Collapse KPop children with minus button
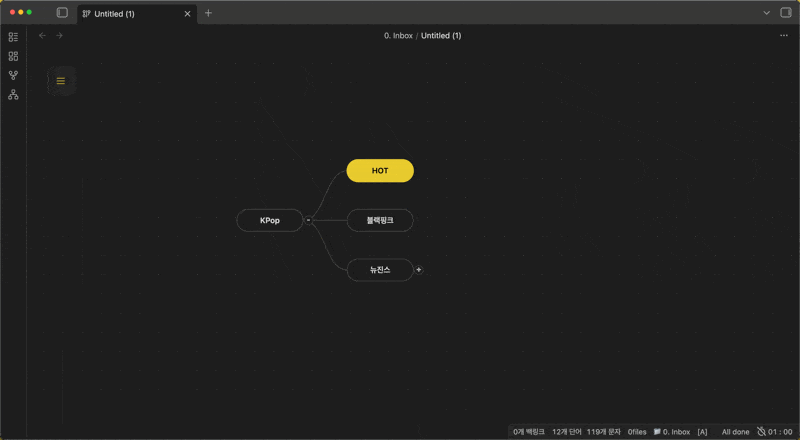 308,221
